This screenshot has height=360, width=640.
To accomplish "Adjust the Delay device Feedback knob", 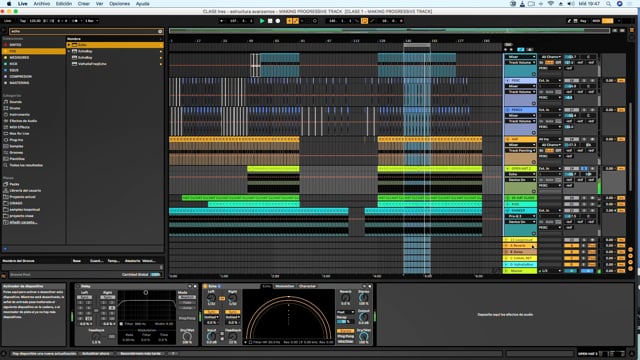I will 96,337.
